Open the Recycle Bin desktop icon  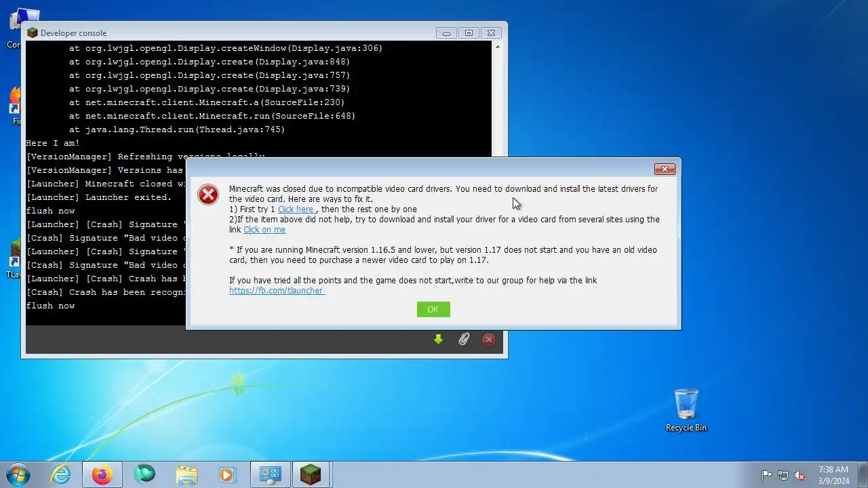tap(686, 410)
